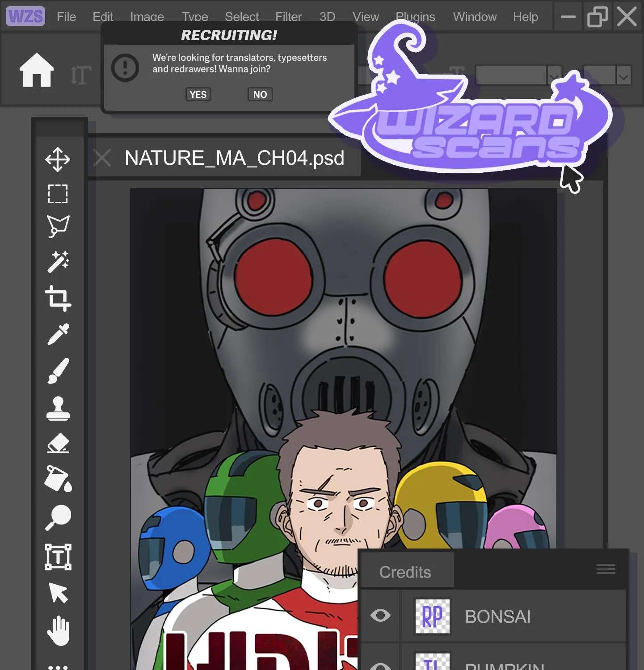Image resolution: width=644 pixels, height=670 pixels.
Task: Open the Plugins menu
Action: pyautogui.click(x=415, y=17)
